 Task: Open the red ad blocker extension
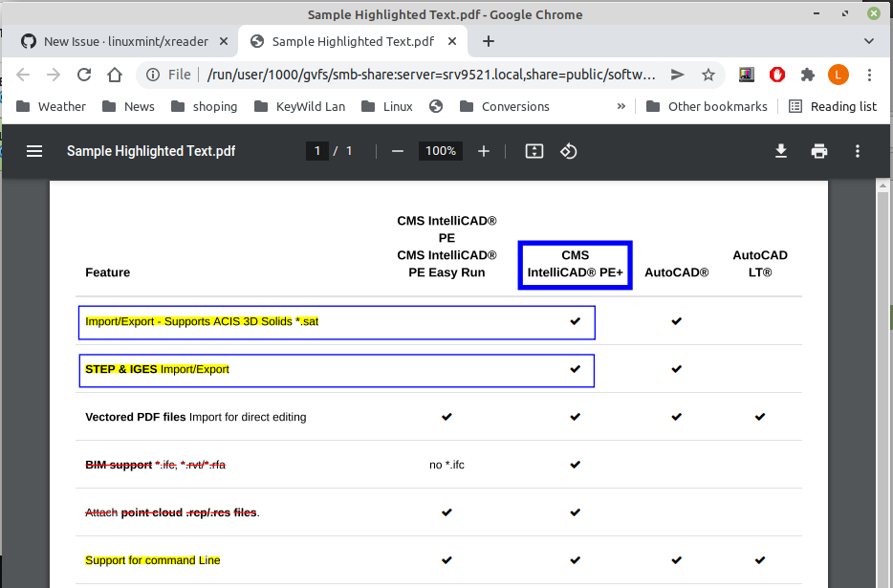tap(776, 75)
